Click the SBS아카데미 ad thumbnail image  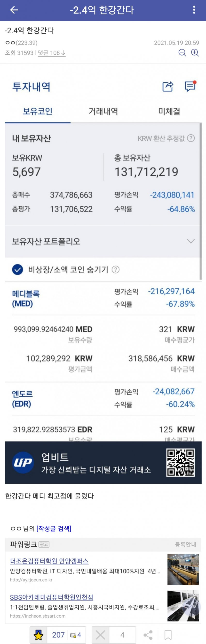[183, 606]
